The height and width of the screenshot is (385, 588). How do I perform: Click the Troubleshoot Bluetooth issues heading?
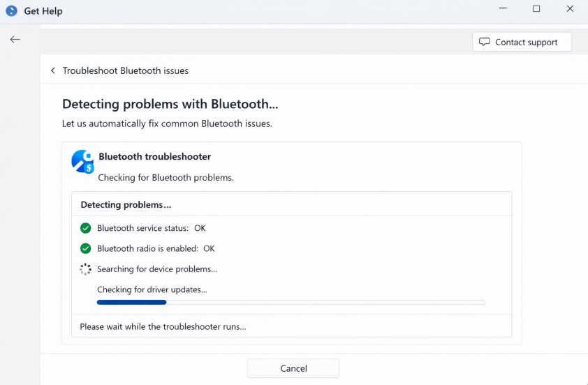125,70
